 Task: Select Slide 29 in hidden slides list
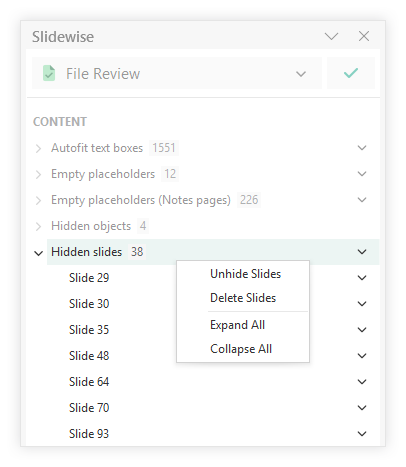pos(89,278)
